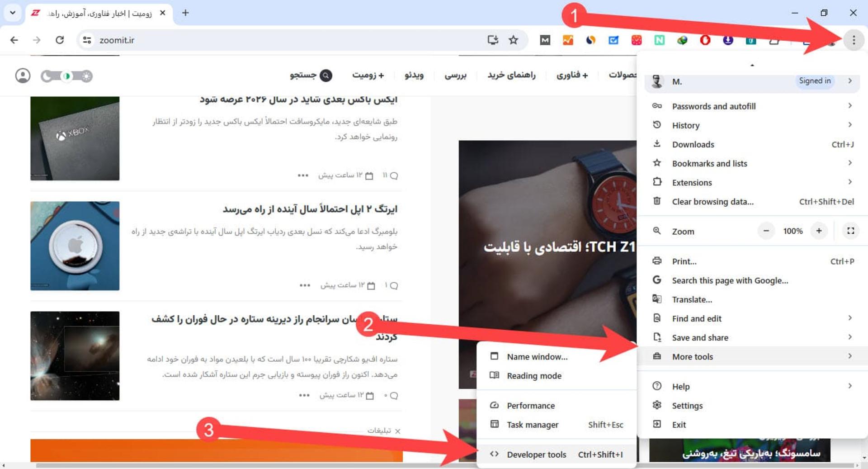The image size is (868, 469).
Task: Select Reading mode in More tools
Action: point(556,375)
